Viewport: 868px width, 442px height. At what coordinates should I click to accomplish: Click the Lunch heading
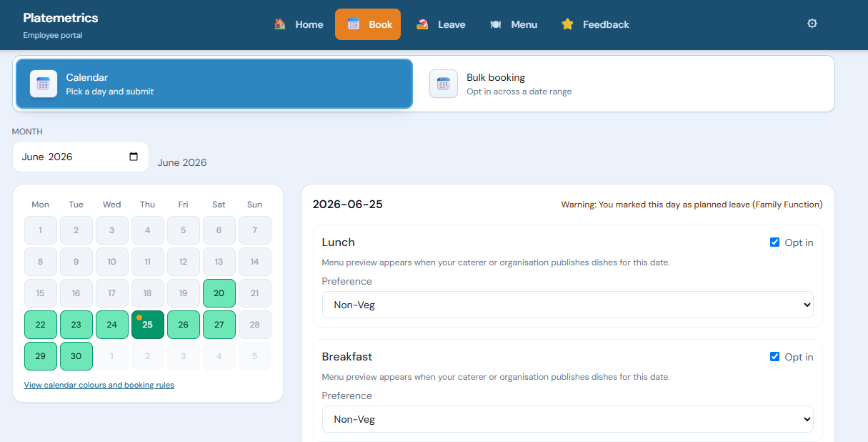[339, 242]
